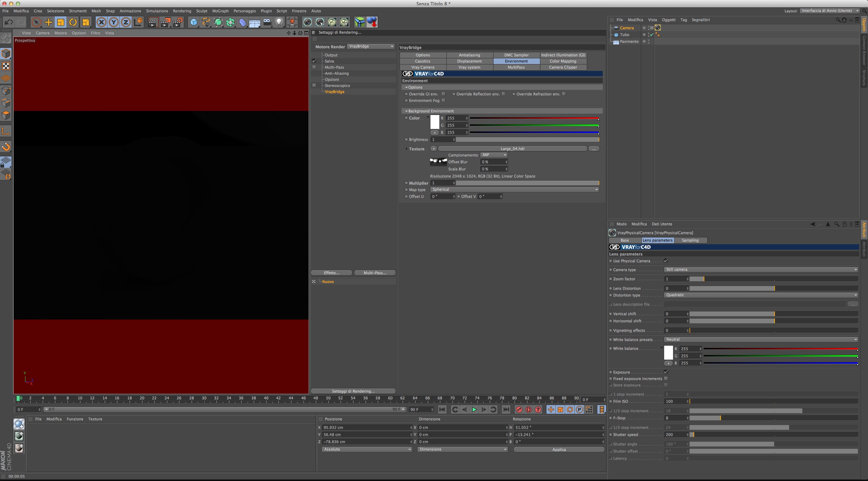Uncheck Use Physical Camera
Viewport: 868px width, 481px height.
pyautogui.click(x=666, y=261)
